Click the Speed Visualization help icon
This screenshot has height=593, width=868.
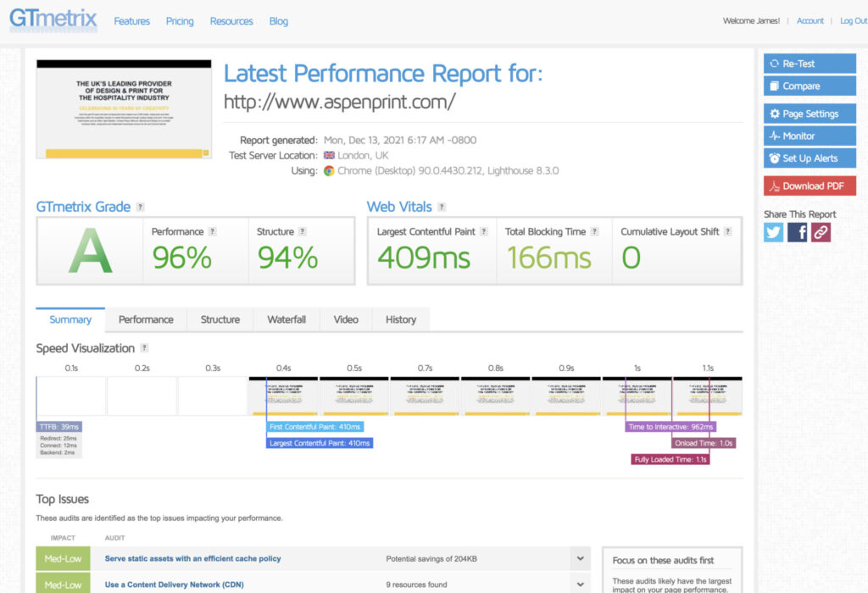tap(144, 348)
